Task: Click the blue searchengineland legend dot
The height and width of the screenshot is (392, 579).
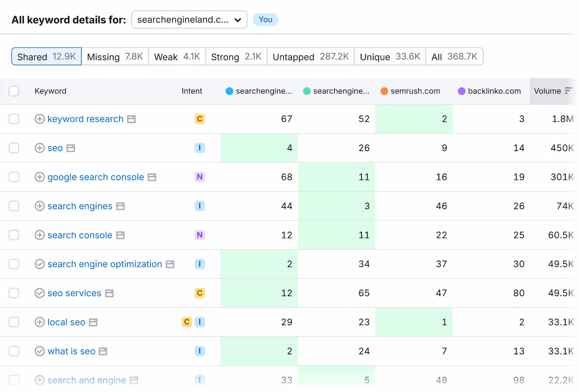Action: [229, 91]
